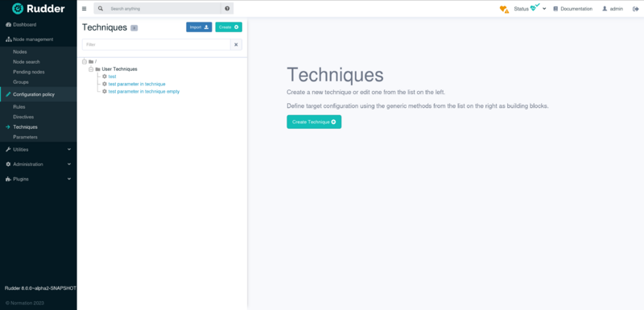Open Directives page
Image resolution: width=644 pixels, height=310 pixels.
[23, 117]
